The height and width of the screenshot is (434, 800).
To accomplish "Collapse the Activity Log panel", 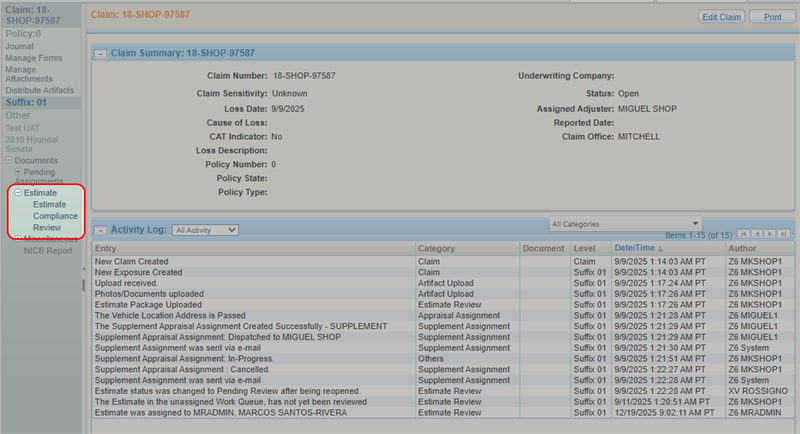I will point(100,229).
